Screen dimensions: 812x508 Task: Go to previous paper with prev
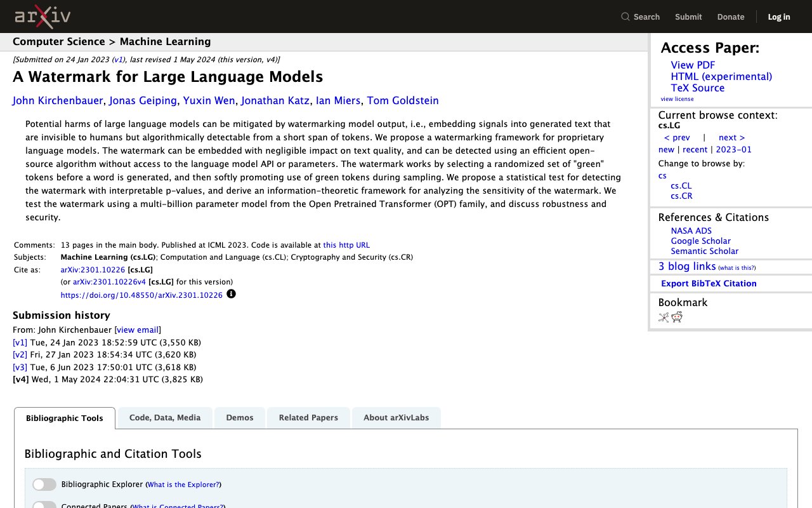pos(677,138)
